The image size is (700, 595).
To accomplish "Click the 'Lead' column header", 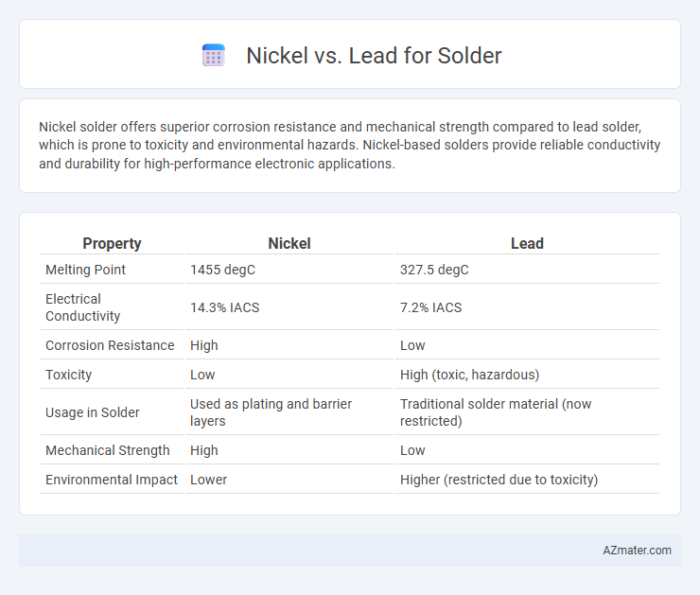I will [x=527, y=243].
